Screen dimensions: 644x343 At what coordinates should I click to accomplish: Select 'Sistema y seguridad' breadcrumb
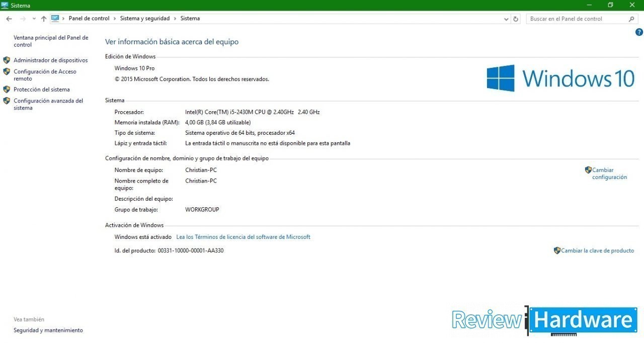pyautogui.click(x=144, y=19)
